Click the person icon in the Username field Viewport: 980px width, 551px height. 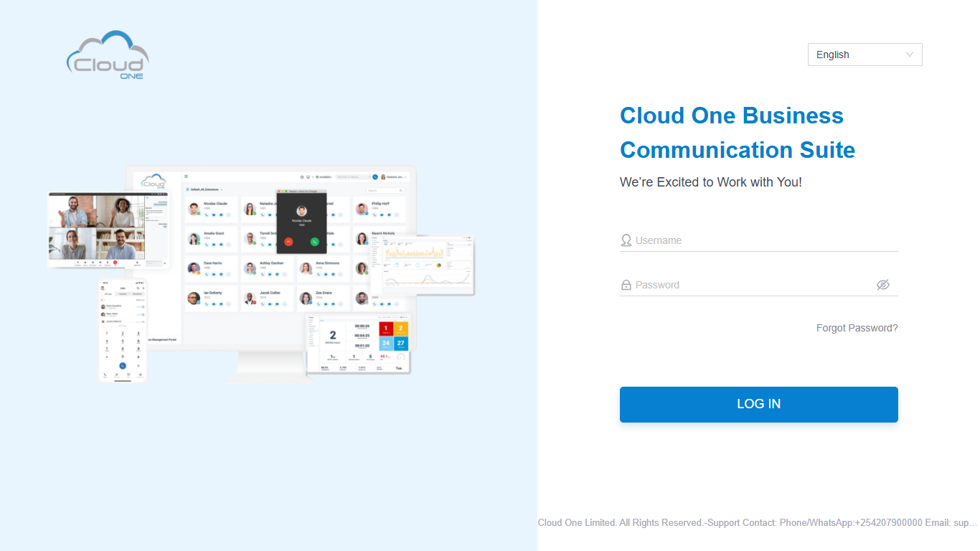click(625, 240)
